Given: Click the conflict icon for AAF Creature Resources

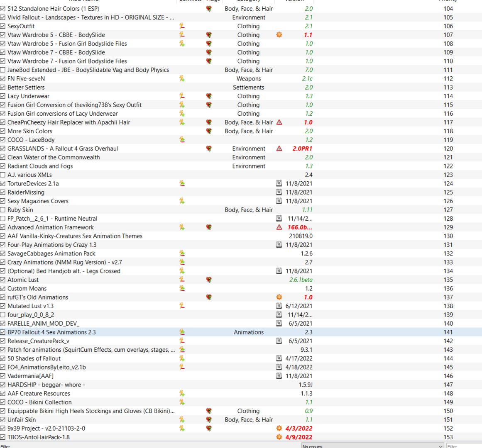Looking at the screenshot, I should tap(182, 393).
